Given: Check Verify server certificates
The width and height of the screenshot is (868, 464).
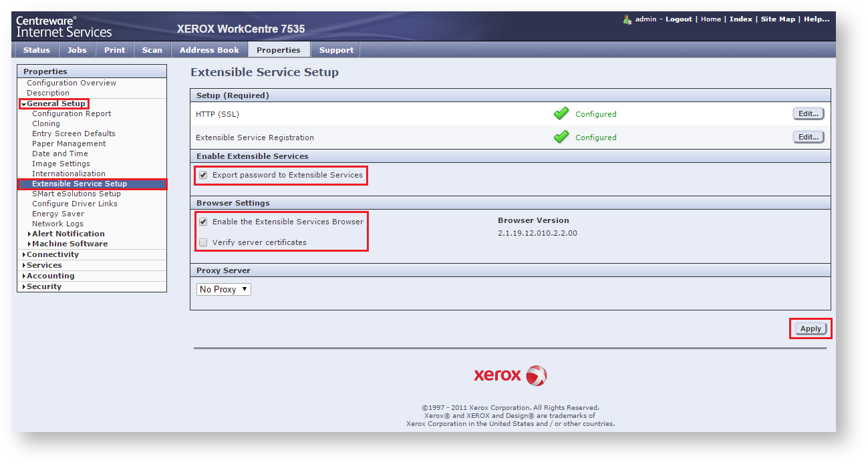Looking at the screenshot, I should (203, 242).
